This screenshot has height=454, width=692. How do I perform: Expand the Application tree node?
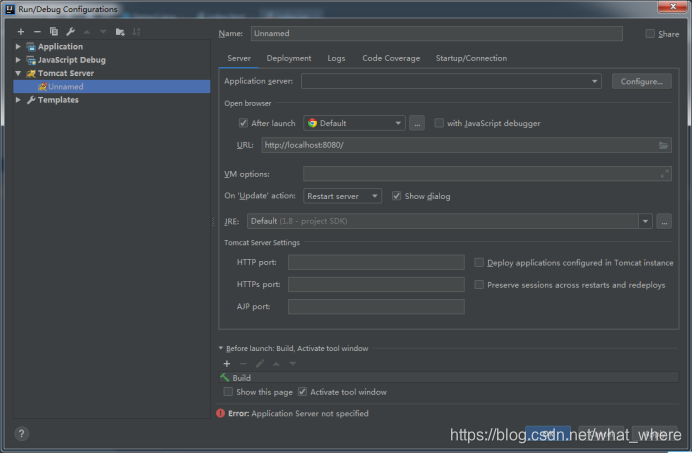click(x=18, y=46)
